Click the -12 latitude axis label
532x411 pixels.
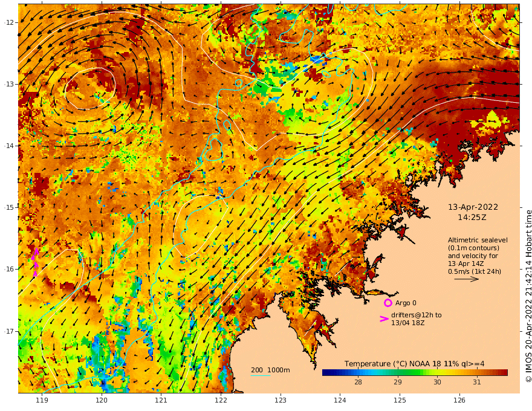(9, 22)
